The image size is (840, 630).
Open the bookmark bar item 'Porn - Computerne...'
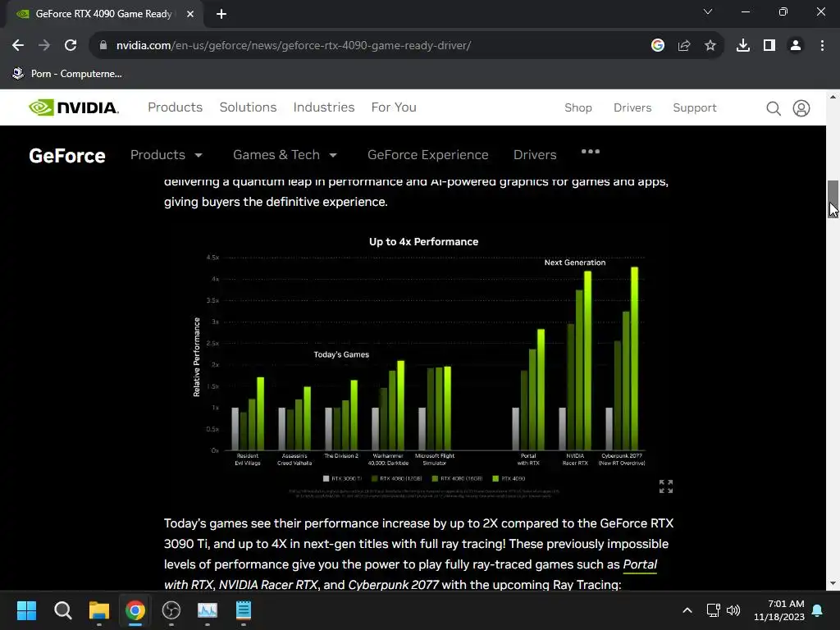pos(67,73)
